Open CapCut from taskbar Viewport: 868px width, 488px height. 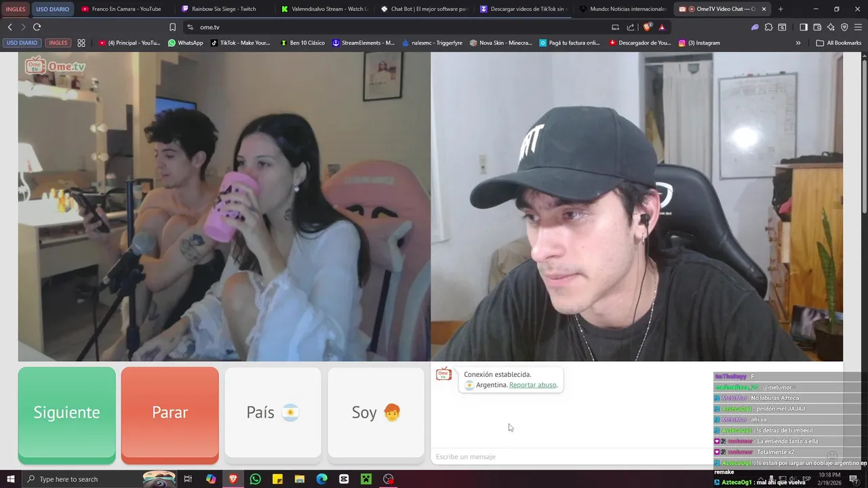point(344,479)
